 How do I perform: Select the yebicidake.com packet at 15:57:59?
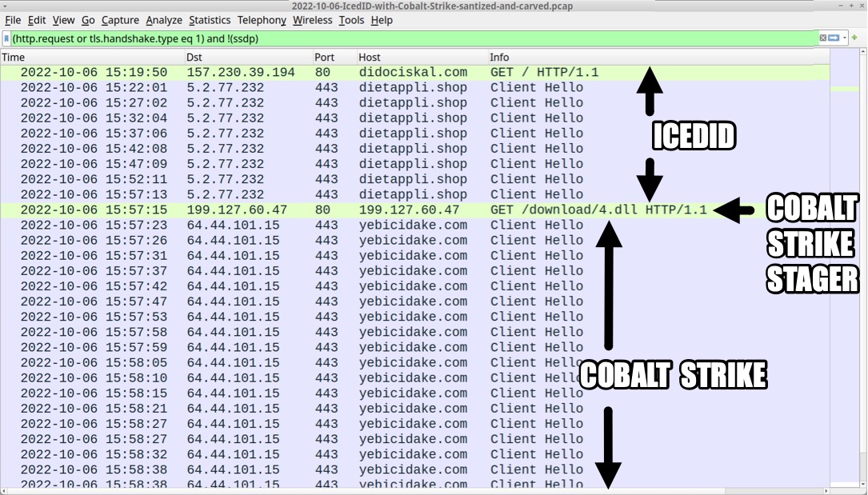point(414,348)
